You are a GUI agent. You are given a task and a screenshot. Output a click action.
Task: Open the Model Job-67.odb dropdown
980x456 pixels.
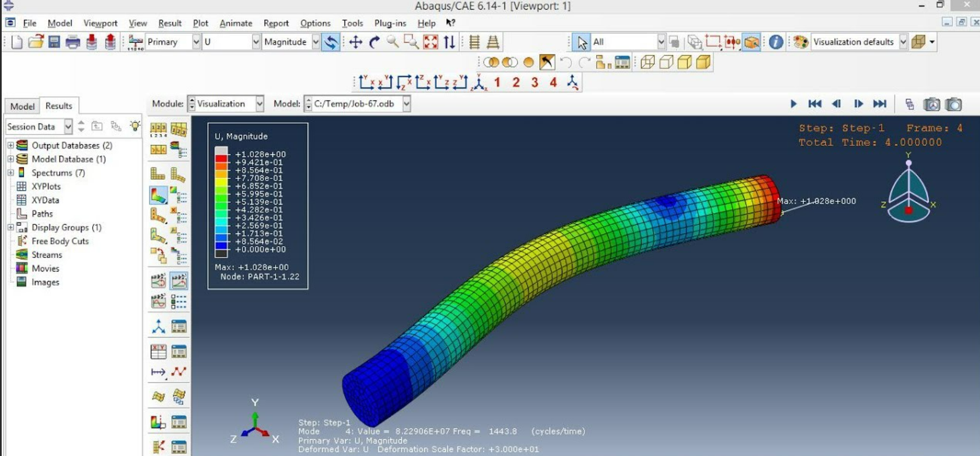(406, 104)
